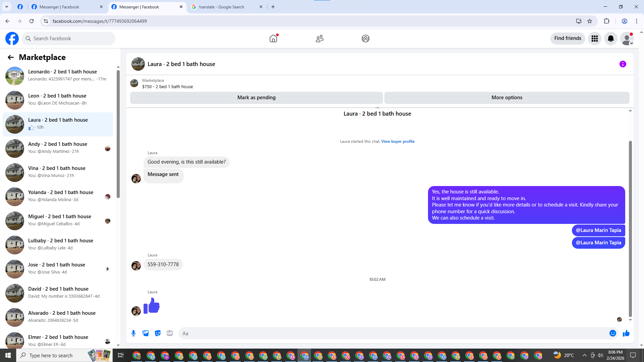Image resolution: width=644 pixels, height=362 pixels.
Task: Switch to translate - Google Search tab
Action: coord(221,7)
